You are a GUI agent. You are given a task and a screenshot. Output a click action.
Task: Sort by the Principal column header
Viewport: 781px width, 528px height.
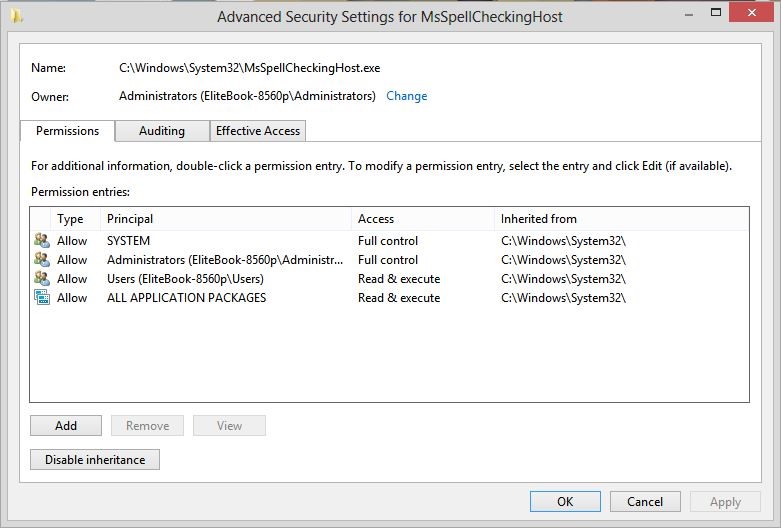pos(226,219)
